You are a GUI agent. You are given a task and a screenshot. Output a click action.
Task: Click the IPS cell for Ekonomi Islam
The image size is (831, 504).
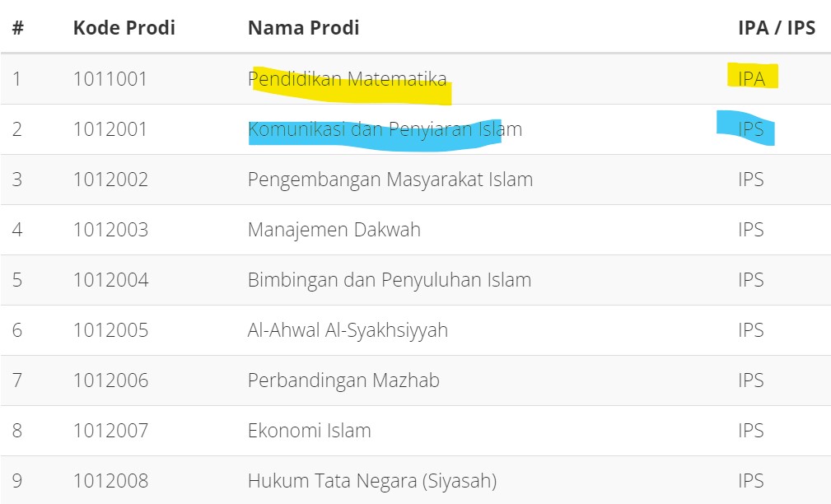click(x=751, y=431)
